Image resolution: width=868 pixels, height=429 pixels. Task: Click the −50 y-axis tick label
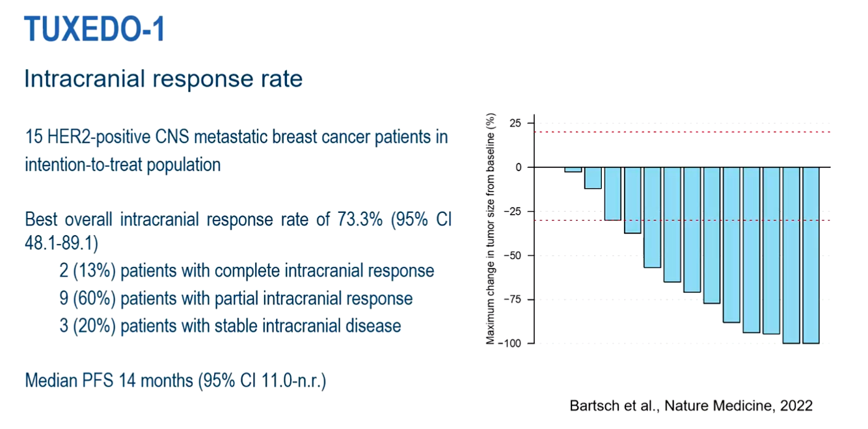(514, 255)
